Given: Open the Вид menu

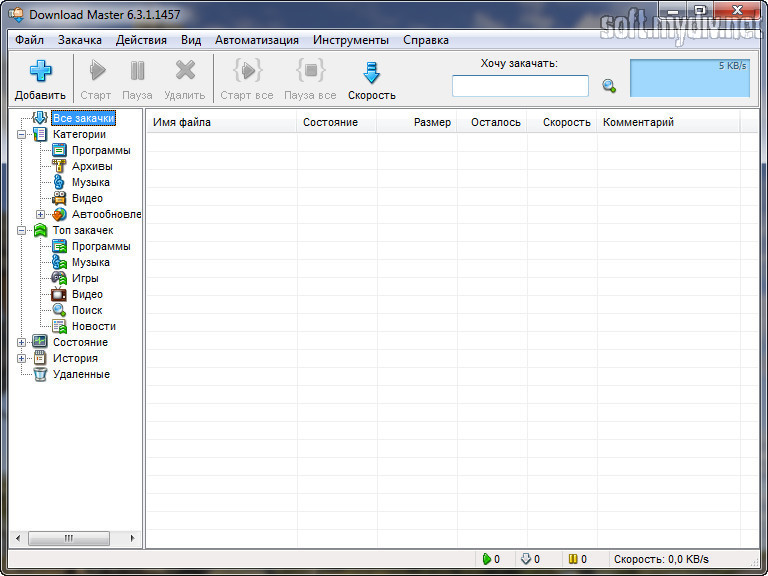Looking at the screenshot, I should point(191,40).
